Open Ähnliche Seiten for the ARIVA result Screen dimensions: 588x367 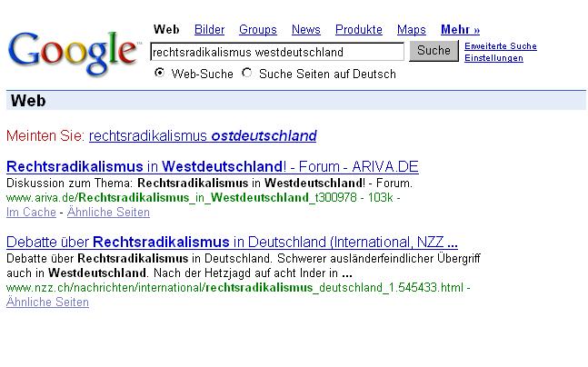click(x=108, y=213)
